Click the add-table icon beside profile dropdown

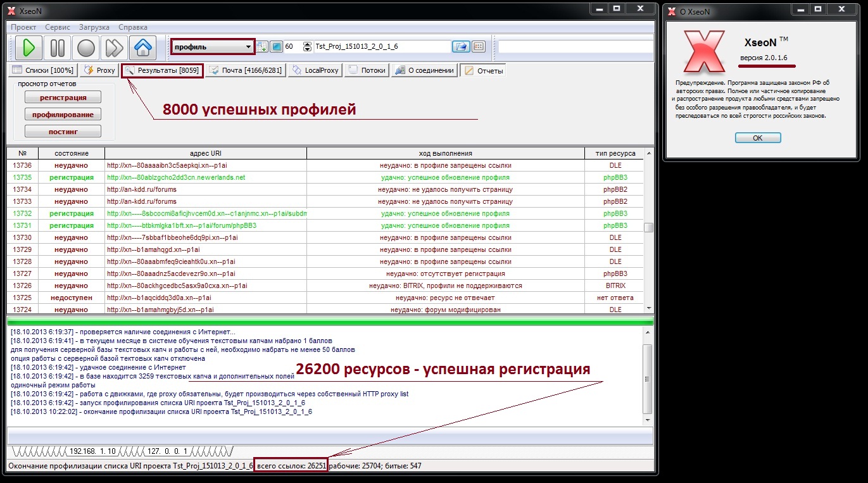click(262, 47)
